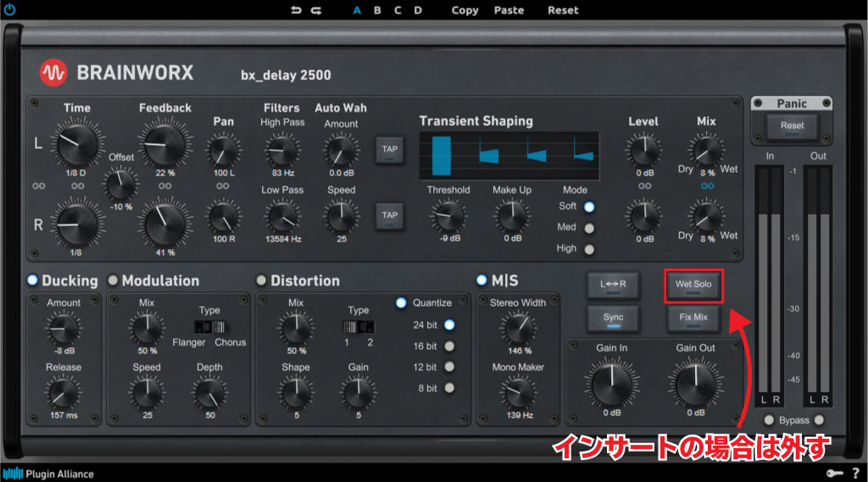Click the Mono Maker knob

point(519,393)
